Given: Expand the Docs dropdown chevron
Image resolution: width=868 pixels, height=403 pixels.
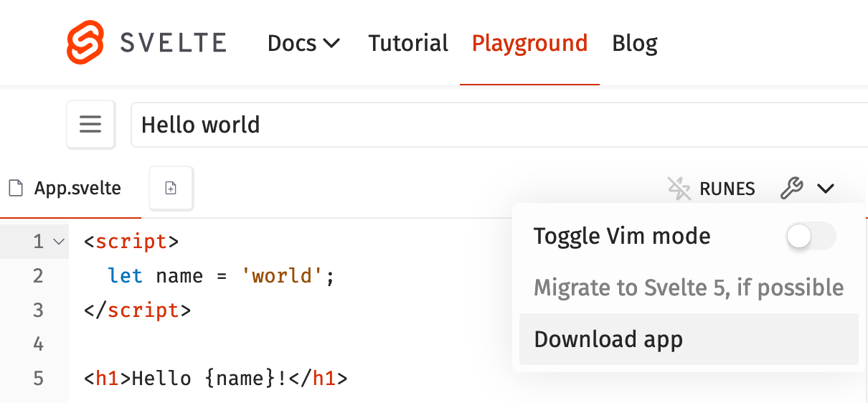Looking at the screenshot, I should (331, 44).
